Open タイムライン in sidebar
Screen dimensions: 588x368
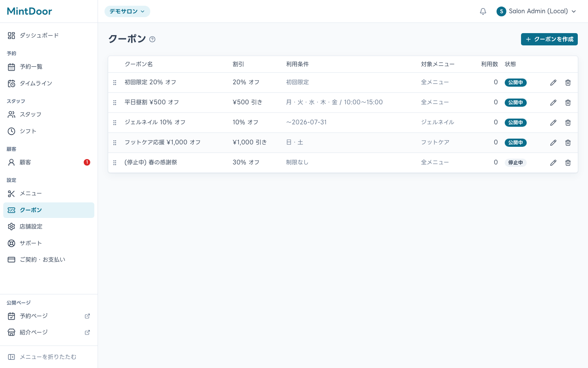coord(49,83)
